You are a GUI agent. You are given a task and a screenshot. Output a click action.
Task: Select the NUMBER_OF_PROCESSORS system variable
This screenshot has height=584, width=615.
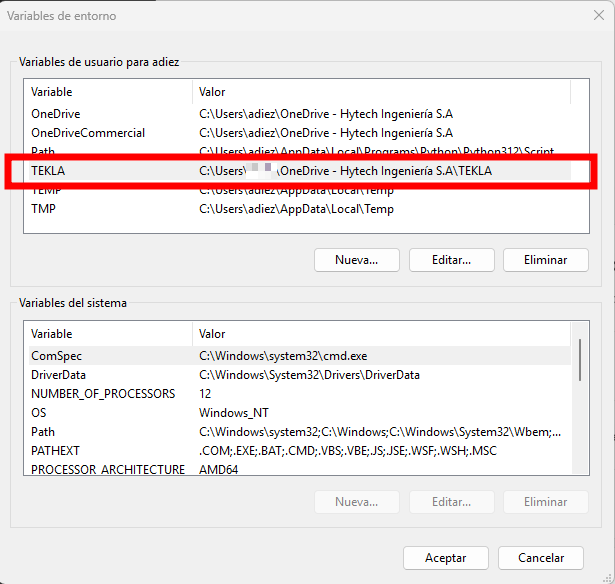coord(103,394)
